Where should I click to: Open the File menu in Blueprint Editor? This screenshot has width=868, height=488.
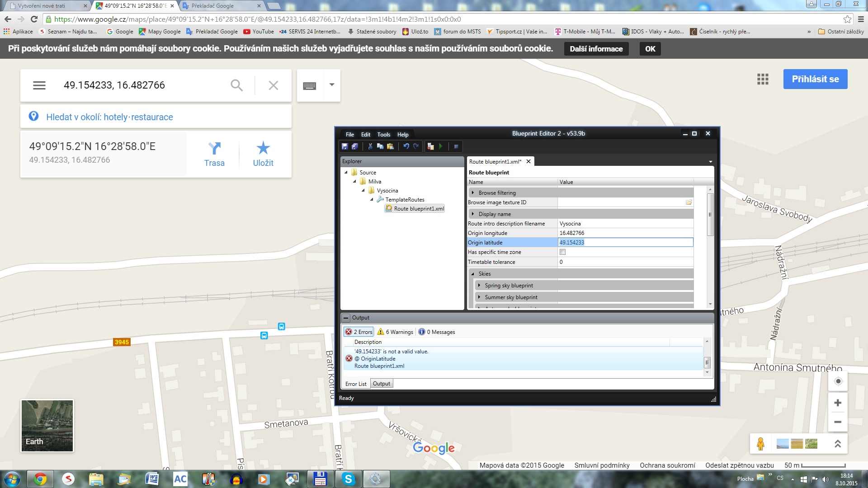pyautogui.click(x=350, y=134)
